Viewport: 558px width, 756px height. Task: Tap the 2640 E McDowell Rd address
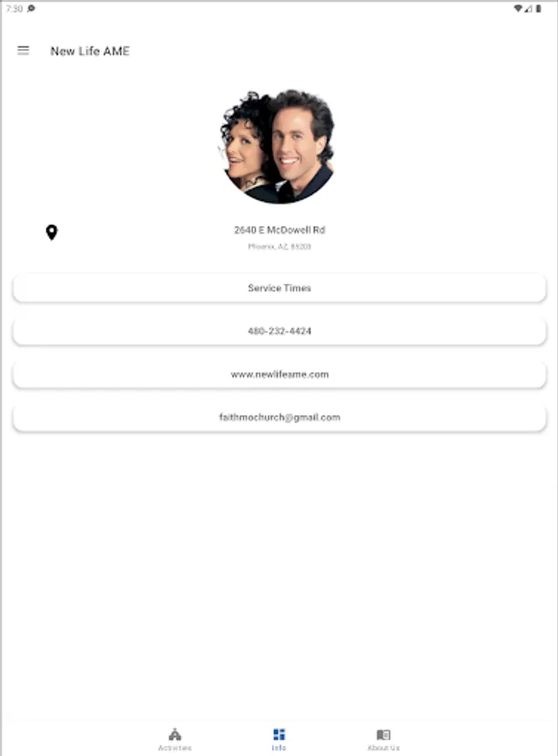pyautogui.click(x=280, y=230)
